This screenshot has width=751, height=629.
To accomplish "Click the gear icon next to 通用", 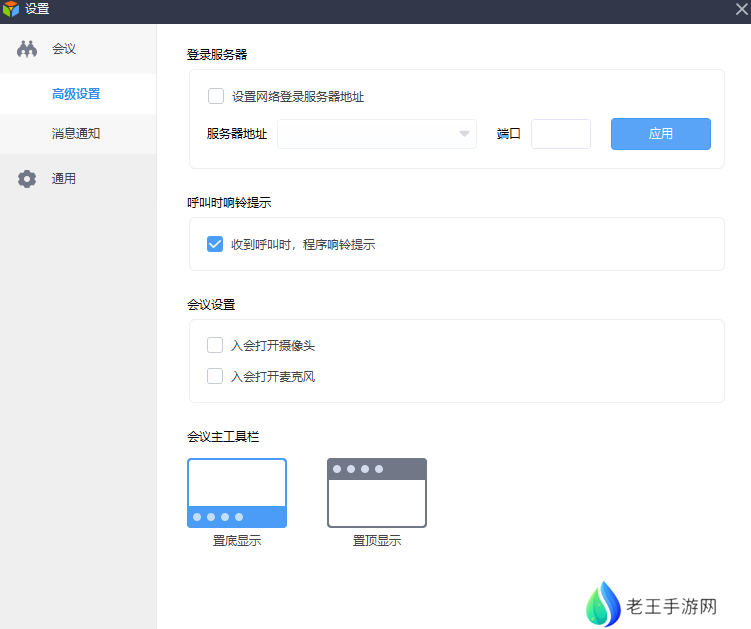I will (27, 179).
